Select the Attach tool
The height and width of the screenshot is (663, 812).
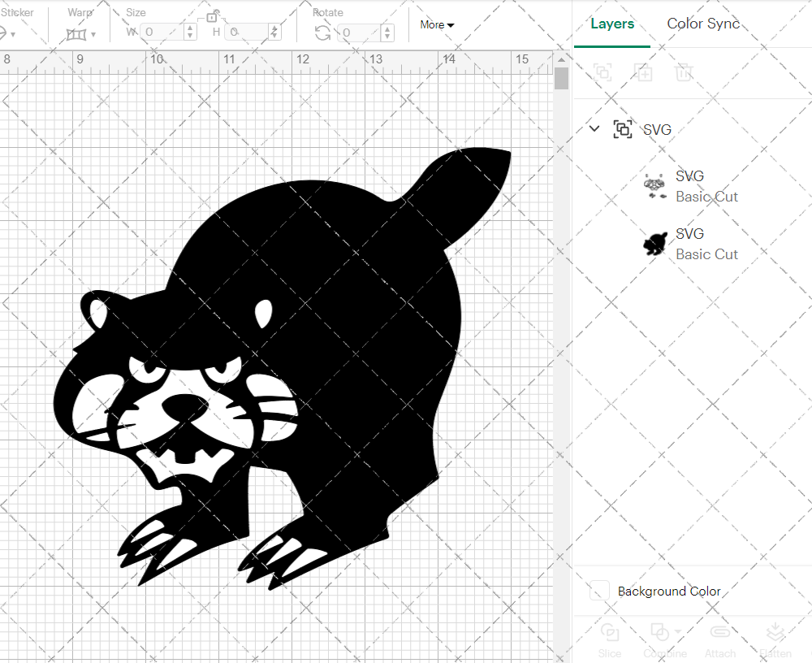[720, 638]
